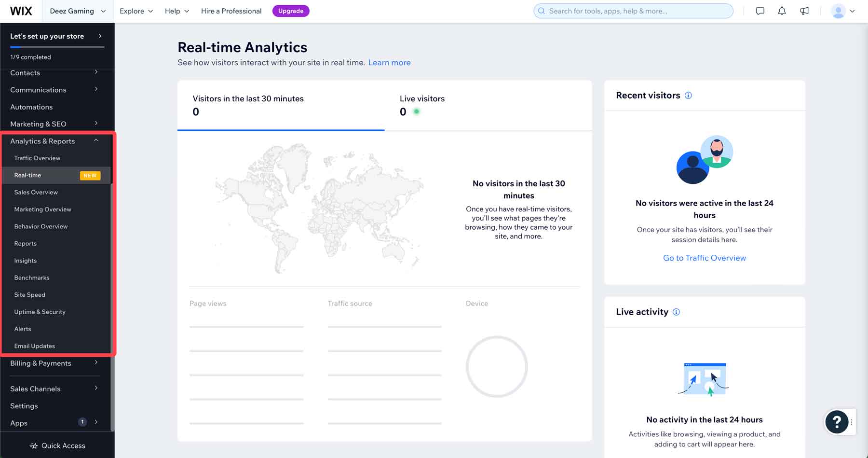Click the Upgrade button
This screenshot has height=458, width=868.
tap(291, 11)
